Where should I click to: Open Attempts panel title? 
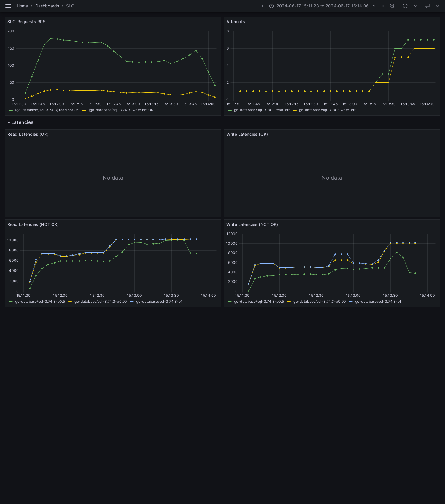pyautogui.click(x=236, y=22)
